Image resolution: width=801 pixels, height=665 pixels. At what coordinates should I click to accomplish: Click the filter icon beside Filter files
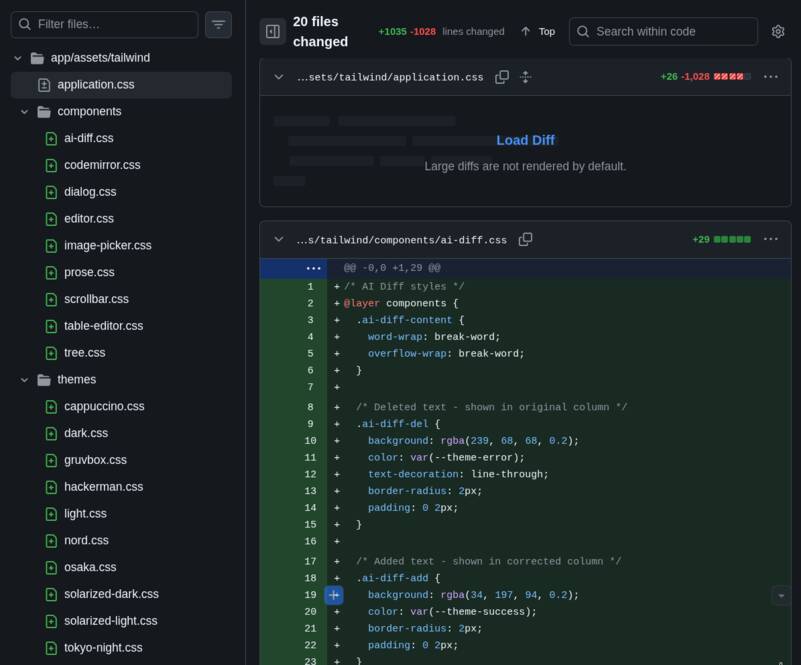(218, 23)
